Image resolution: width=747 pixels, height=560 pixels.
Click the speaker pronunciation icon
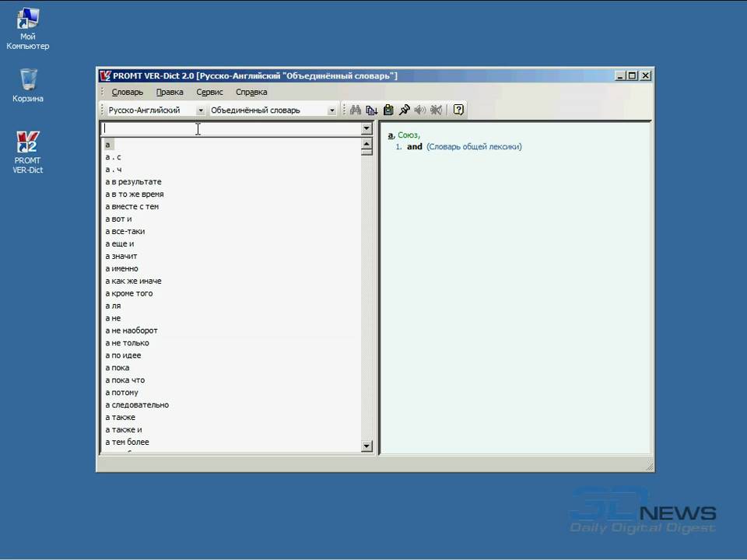coord(419,110)
